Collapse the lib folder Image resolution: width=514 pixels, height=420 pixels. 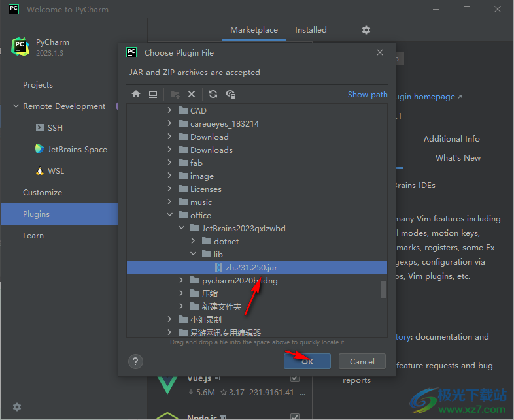click(x=193, y=254)
